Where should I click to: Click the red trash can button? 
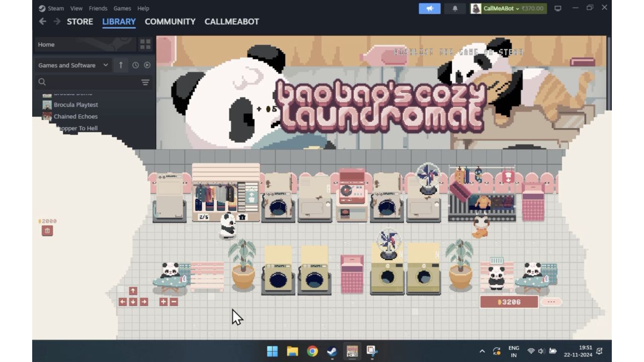coord(47,231)
